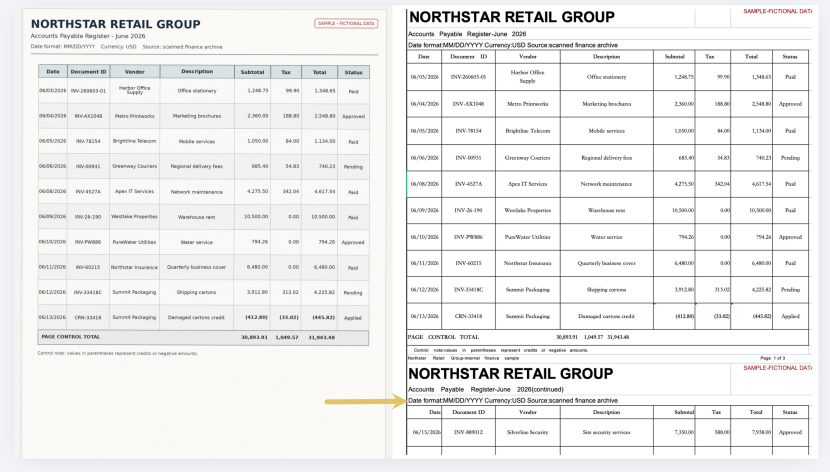Click 06/08/2026 date cell in converted sheet
830x472 pixels.
[x=425, y=184]
